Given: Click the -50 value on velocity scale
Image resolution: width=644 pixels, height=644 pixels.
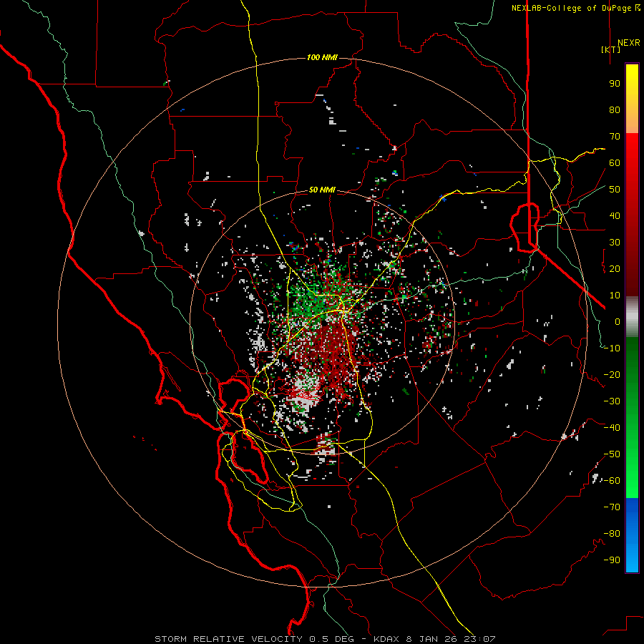Looking at the screenshot, I should click(x=612, y=454).
